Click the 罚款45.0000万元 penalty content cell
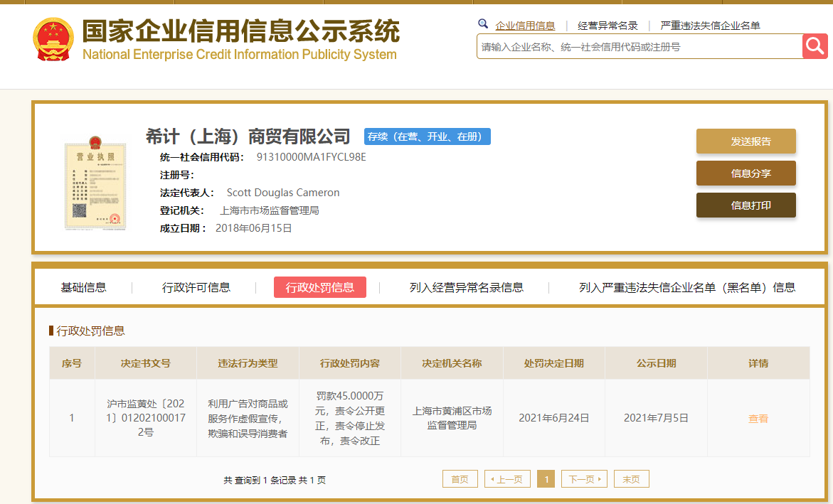Viewport: 833px width, 504px height. pos(350,418)
